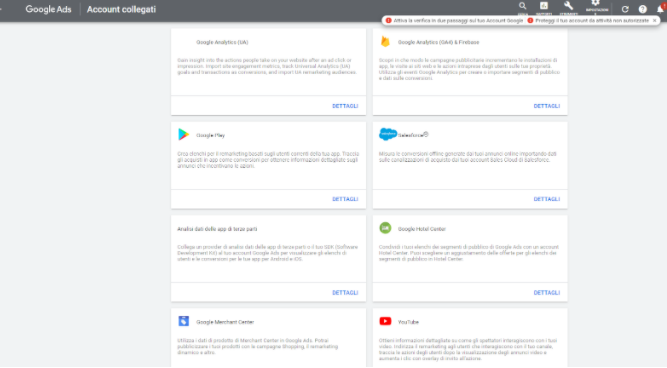This screenshot has width=667, height=368.
Task: Click the Firebase flame icon
Action: tap(385, 41)
